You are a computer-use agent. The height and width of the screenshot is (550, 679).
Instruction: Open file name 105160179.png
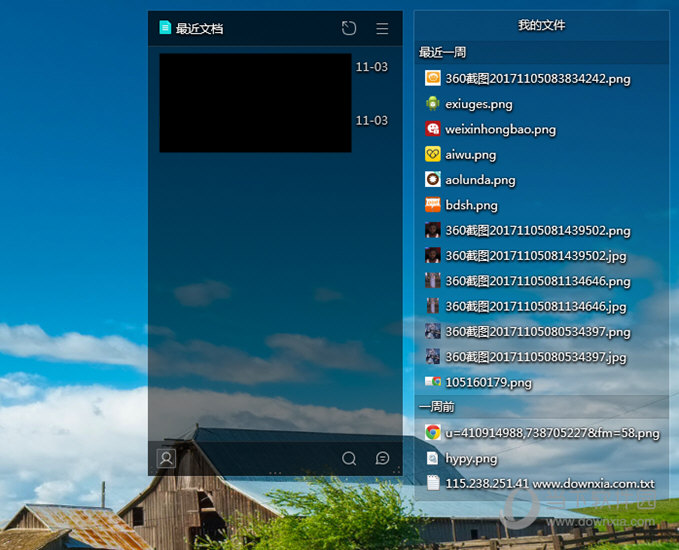click(488, 382)
